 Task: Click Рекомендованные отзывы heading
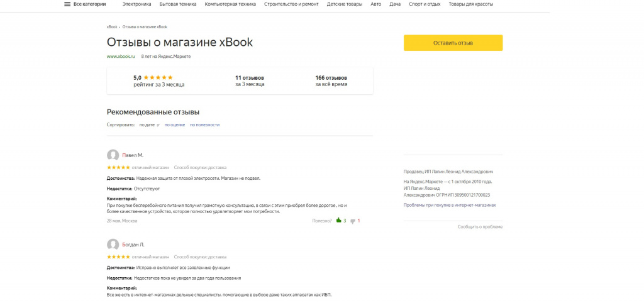pyautogui.click(x=153, y=112)
